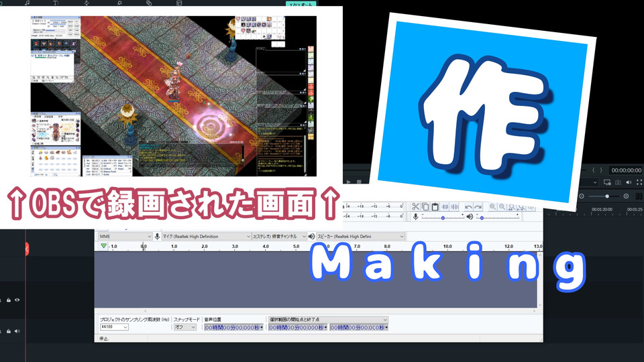Mute the audio track speaker icon

click(x=17, y=331)
